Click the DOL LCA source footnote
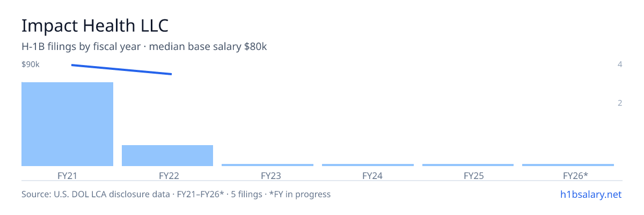644x215 pixels. pos(176,194)
